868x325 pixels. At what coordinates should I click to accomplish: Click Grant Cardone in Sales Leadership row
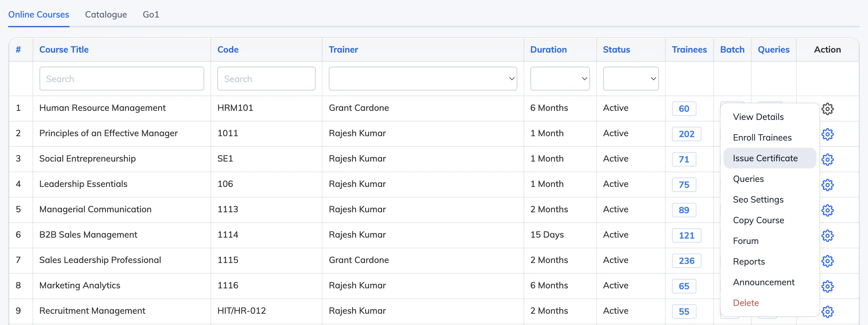tap(359, 260)
